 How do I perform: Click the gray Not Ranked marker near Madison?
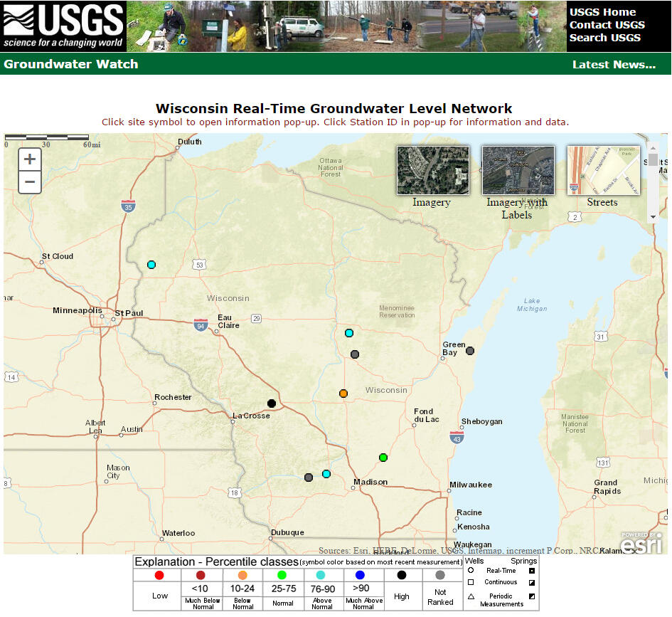(309, 478)
